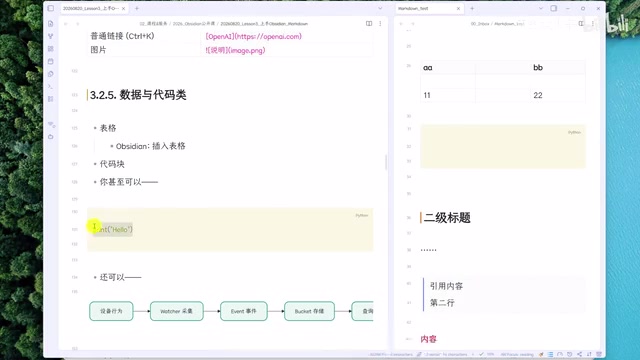Click the pink 内容 text

click(x=429, y=339)
